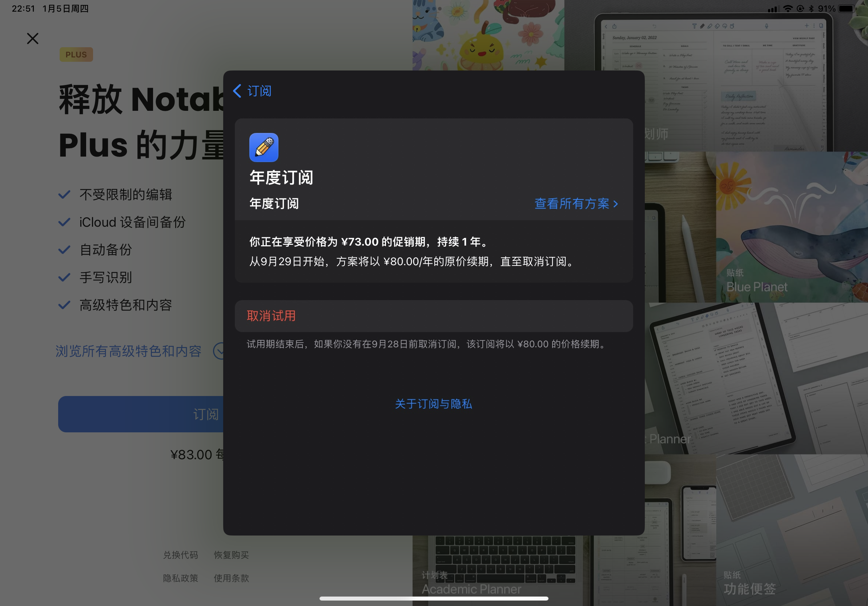
Task: Tap the PLUS badge label
Action: coord(76,55)
